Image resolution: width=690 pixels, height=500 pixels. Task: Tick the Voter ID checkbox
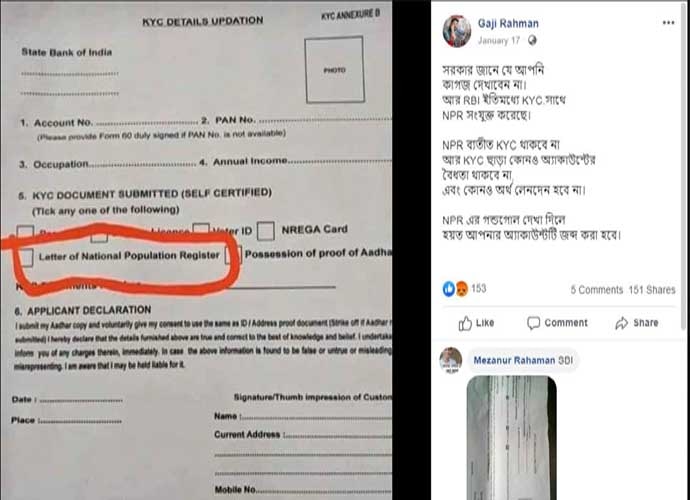(201, 228)
